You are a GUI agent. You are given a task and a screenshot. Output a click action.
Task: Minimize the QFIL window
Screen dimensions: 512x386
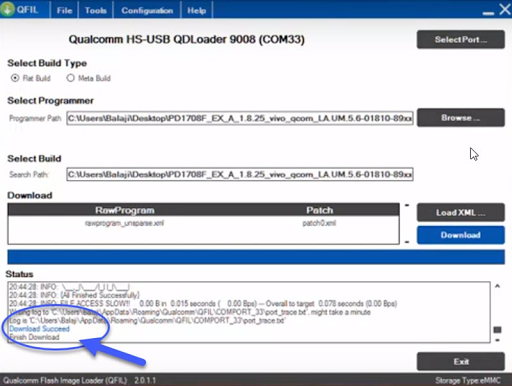[x=488, y=13]
